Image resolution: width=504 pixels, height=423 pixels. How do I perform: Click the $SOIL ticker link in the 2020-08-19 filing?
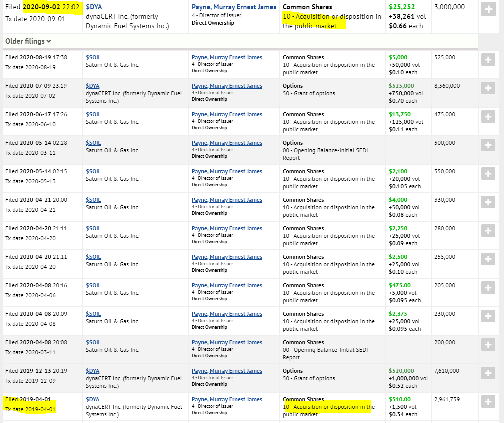[93, 57]
